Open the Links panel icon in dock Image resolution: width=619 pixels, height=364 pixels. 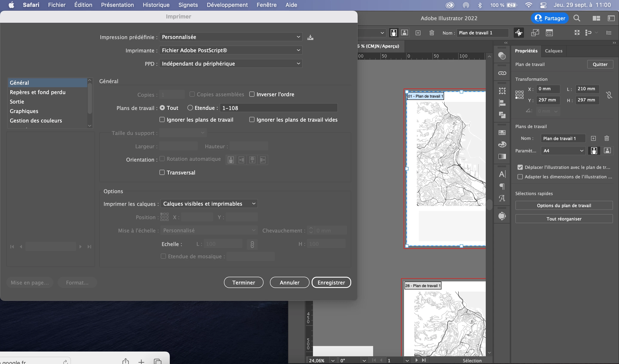tap(502, 73)
